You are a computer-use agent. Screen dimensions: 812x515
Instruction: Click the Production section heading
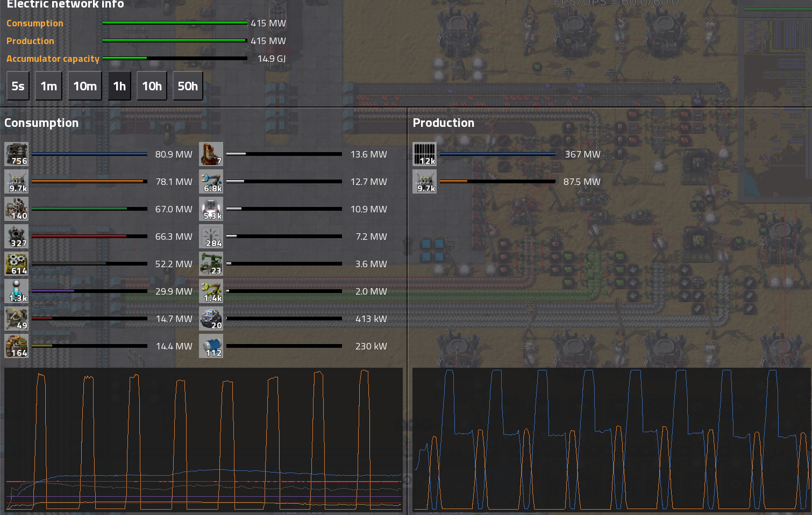pos(444,123)
